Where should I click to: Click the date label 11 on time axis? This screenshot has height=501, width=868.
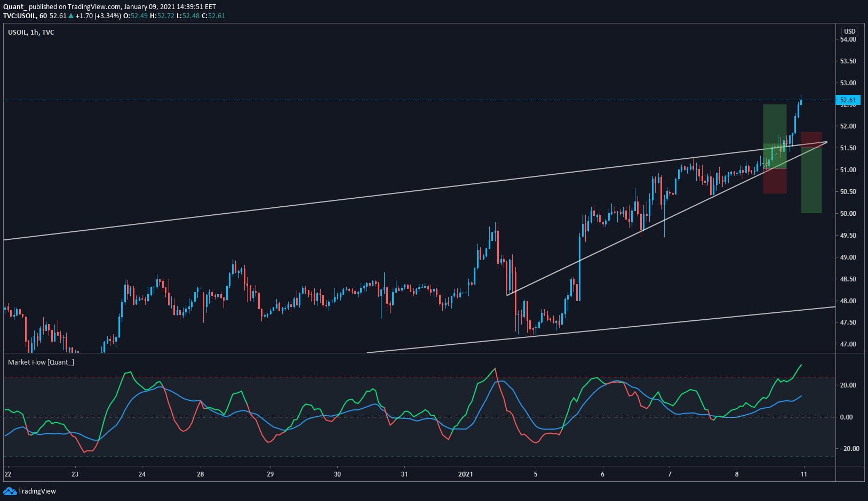tap(803, 474)
